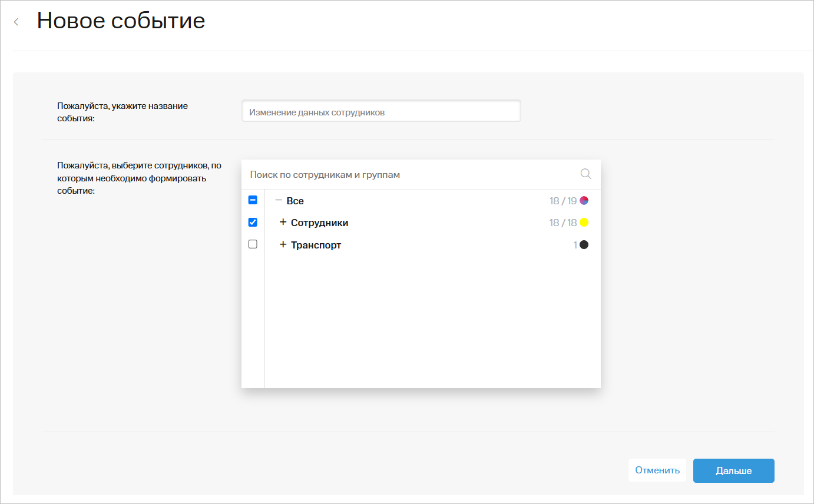
Task: Click the yellow circle next to Сотрудники
Action: pyautogui.click(x=584, y=223)
